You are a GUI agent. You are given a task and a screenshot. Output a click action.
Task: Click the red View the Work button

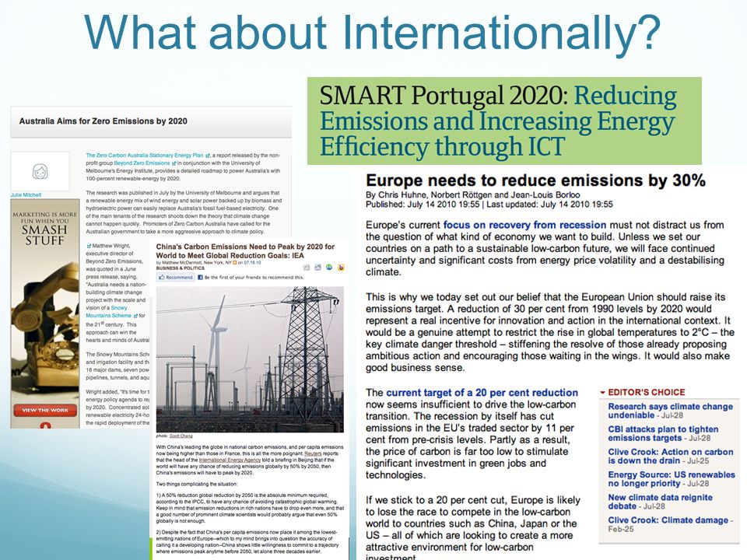click(x=45, y=410)
